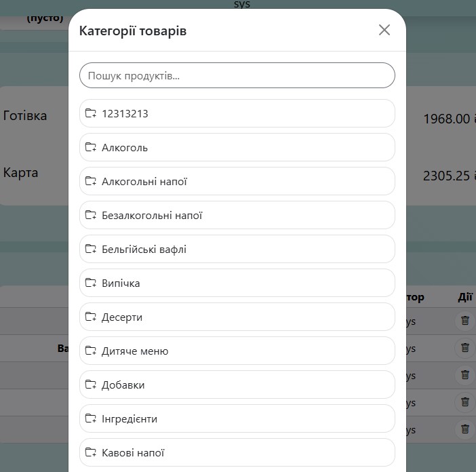Click the folder icon beside Випічка

[90, 283]
